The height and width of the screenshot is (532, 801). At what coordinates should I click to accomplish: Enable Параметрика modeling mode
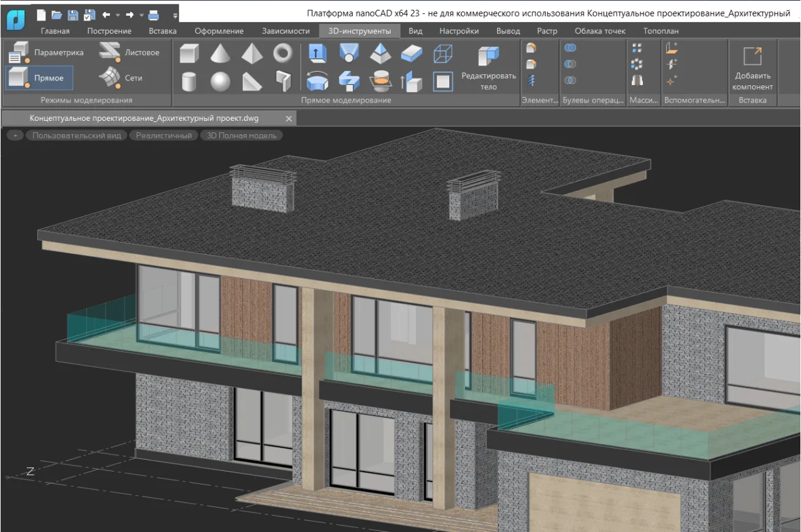[x=46, y=53]
